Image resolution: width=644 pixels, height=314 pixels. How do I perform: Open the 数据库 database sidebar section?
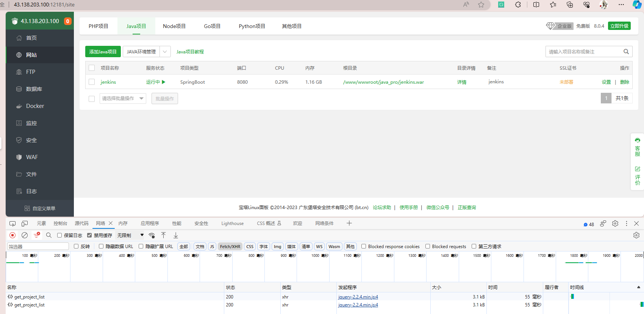40,89
